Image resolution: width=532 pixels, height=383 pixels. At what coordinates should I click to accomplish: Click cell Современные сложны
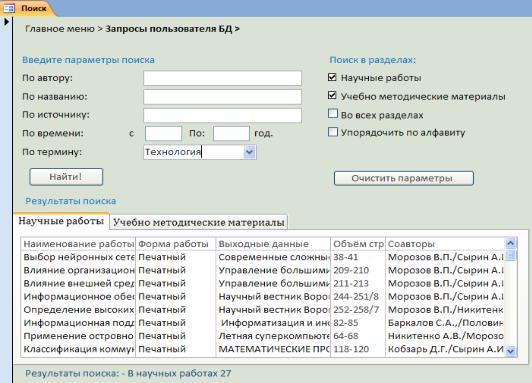point(274,257)
